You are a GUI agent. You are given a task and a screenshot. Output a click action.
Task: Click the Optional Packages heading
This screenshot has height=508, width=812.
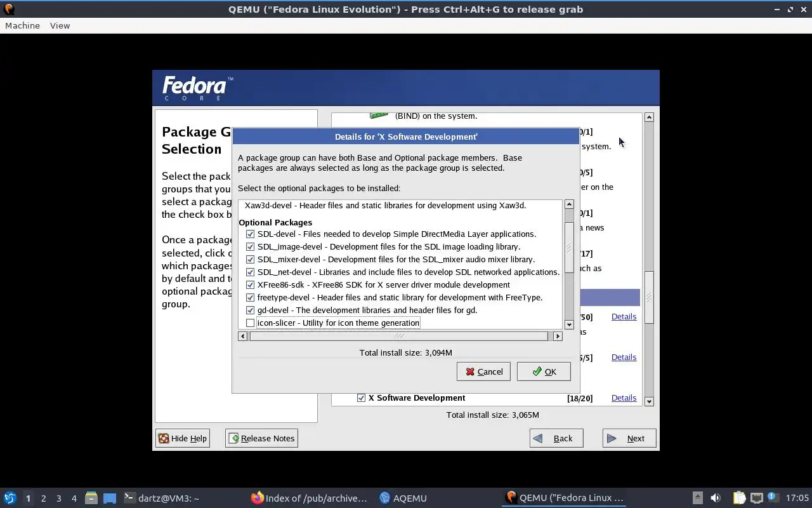click(275, 222)
